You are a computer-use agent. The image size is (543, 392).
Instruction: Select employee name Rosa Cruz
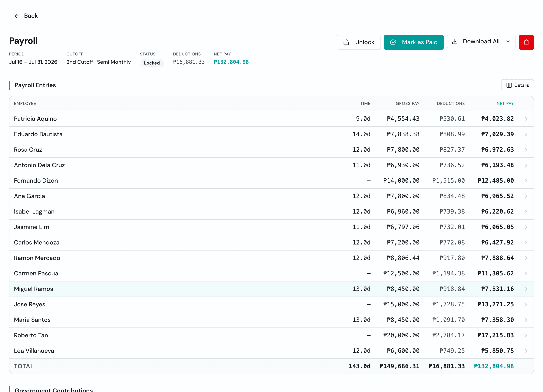(x=28, y=150)
